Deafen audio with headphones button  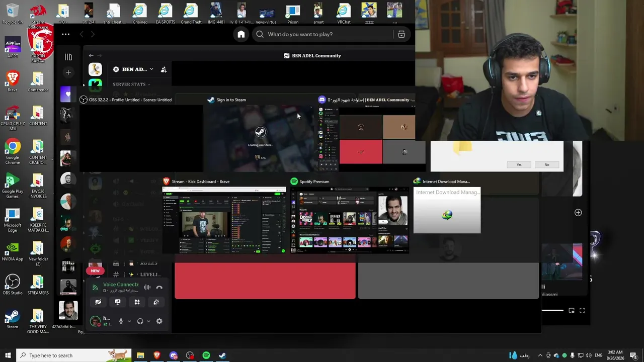140,321
